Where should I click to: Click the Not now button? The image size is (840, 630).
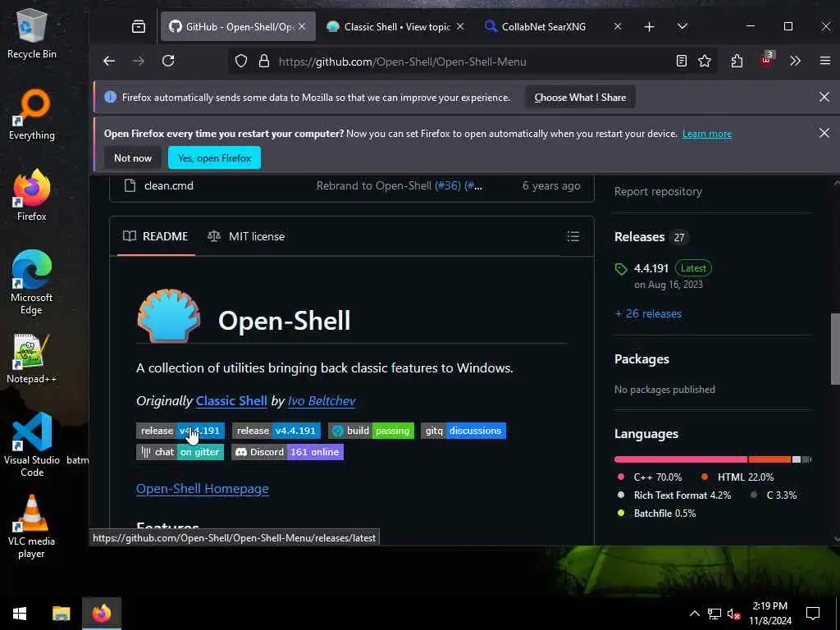(133, 158)
